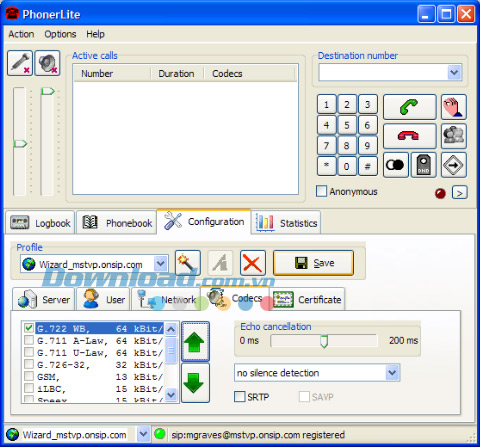The height and width of the screenshot is (447, 480).
Task: Expand panel with the > button
Action: pyautogui.click(x=460, y=193)
